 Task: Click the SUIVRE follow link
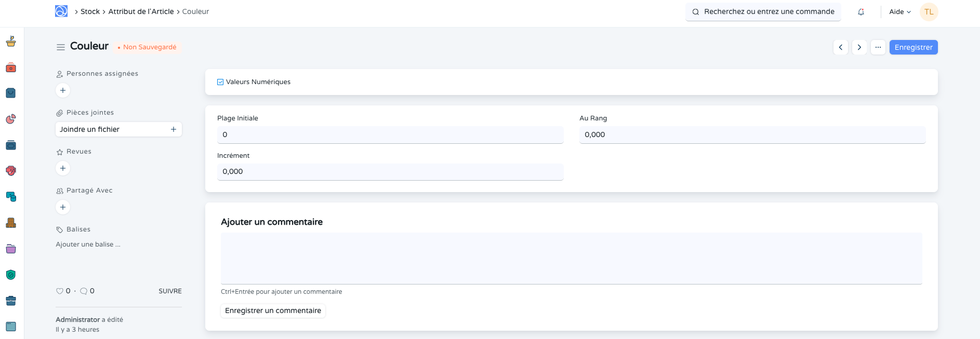(170, 291)
